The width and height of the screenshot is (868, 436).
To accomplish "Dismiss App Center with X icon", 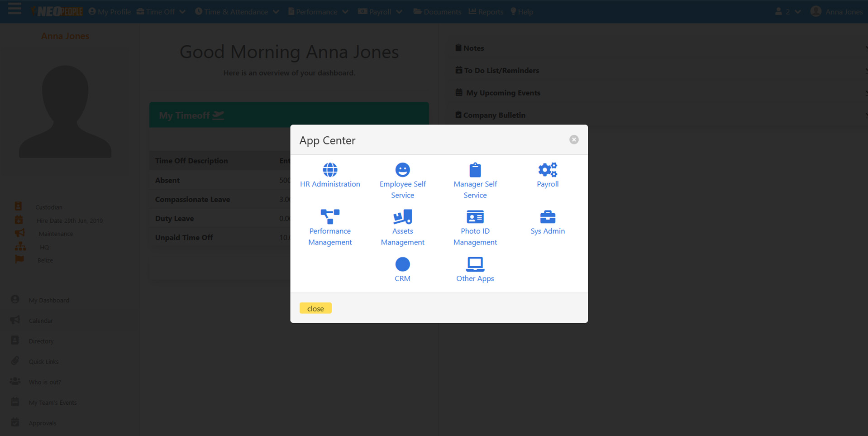I will point(574,140).
